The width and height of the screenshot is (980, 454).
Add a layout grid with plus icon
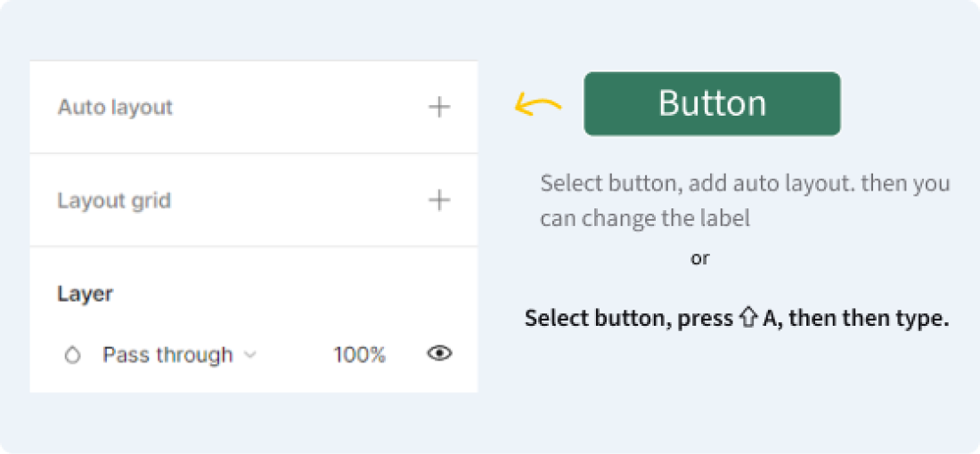pos(439,200)
